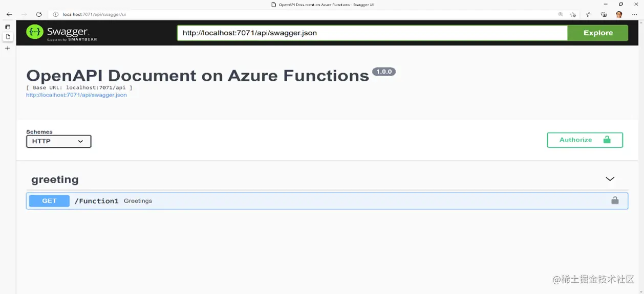Open the collections icon in browser toolbar

point(604,14)
